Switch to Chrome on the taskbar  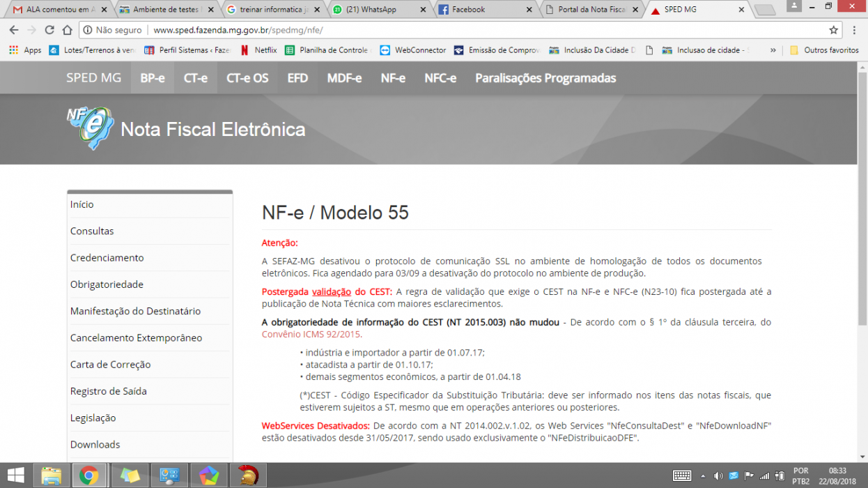(x=88, y=475)
